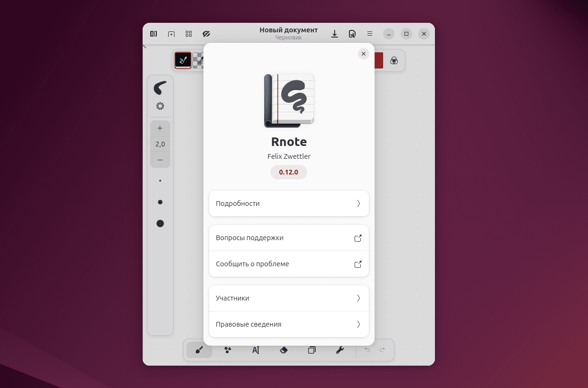Select the Typewriter text tool

click(x=256, y=350)
